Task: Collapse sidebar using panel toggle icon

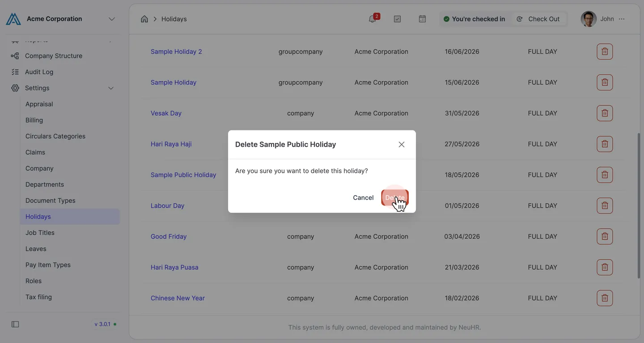Action: 15,324
